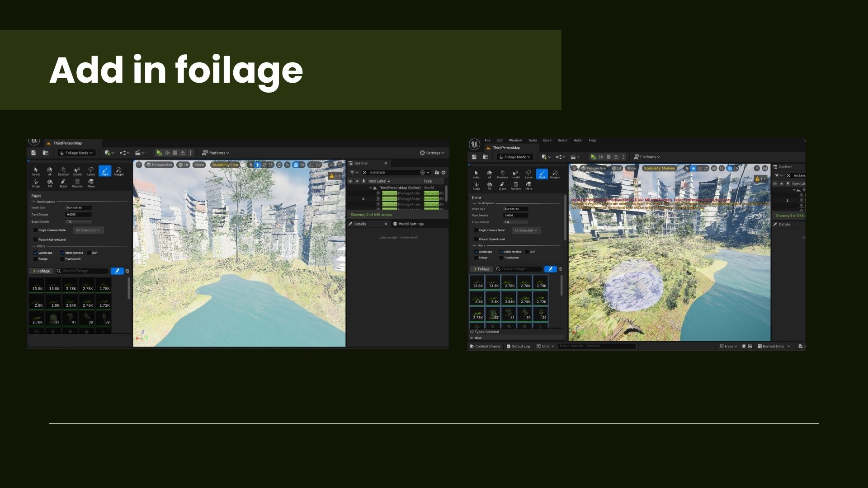This screenshot has width=868, height=488.
Task: Click the Erase Density slider in left screenshot
Action: coord(79,221)
